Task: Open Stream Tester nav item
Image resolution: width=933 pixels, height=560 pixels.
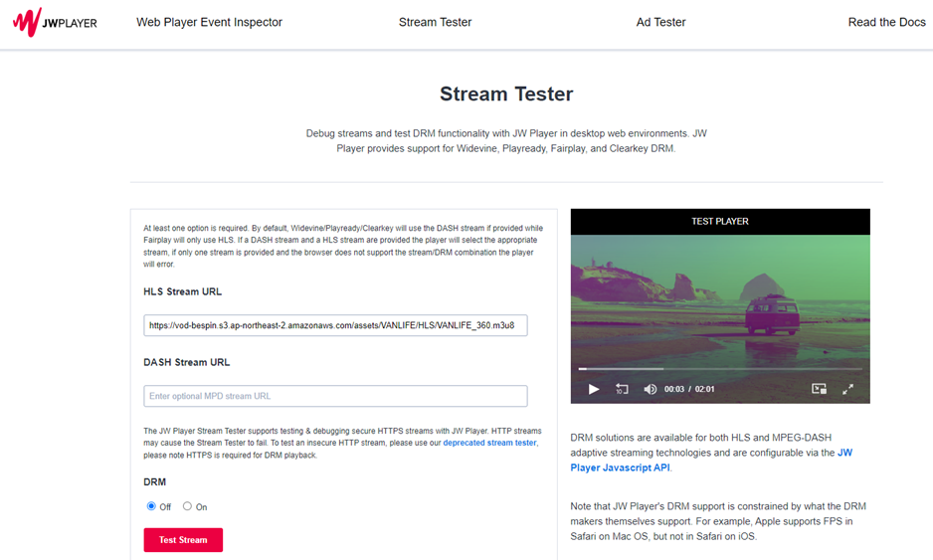Action: [435, 22]
